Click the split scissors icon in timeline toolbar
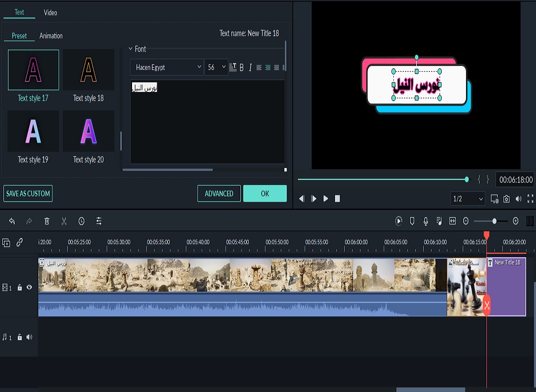 (x=64, y=222)
